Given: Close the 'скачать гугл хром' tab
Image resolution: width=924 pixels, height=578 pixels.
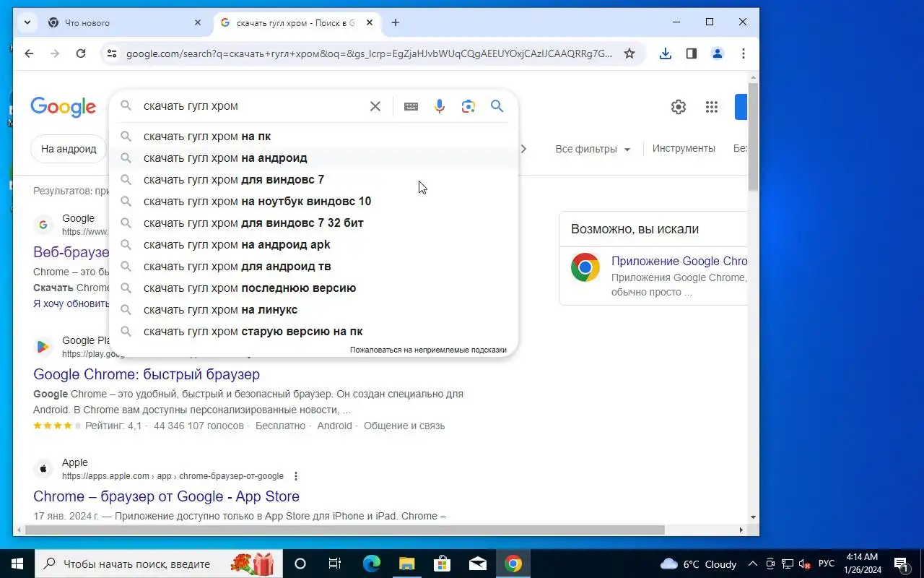Looking at the screenshot, I should [370, 22].
